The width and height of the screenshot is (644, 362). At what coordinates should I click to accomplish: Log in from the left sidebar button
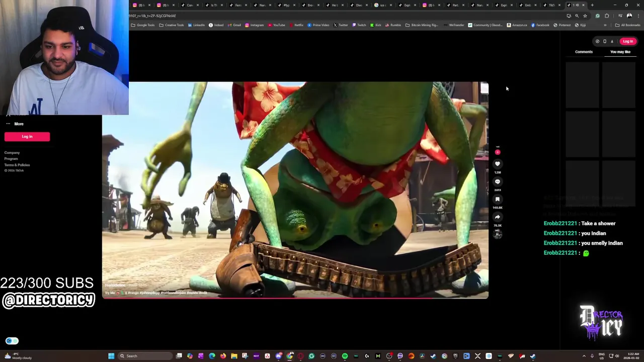click(27, 137)
